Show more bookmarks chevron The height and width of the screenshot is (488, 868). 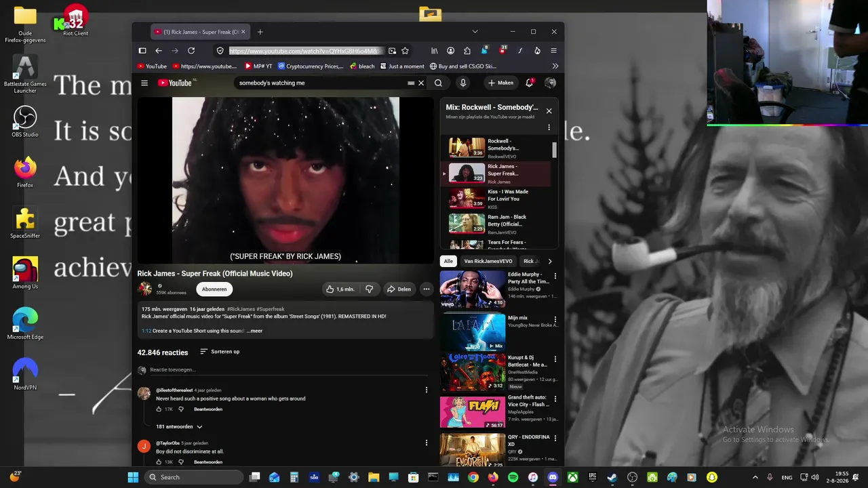pyautogui.click(x=555, y=66)
